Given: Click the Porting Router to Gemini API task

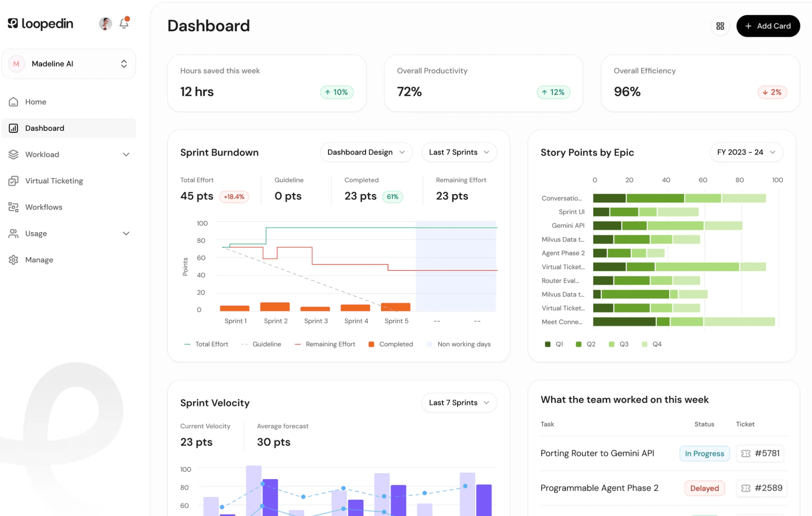Looking at the screenshot, I should (x=597, y=453).
